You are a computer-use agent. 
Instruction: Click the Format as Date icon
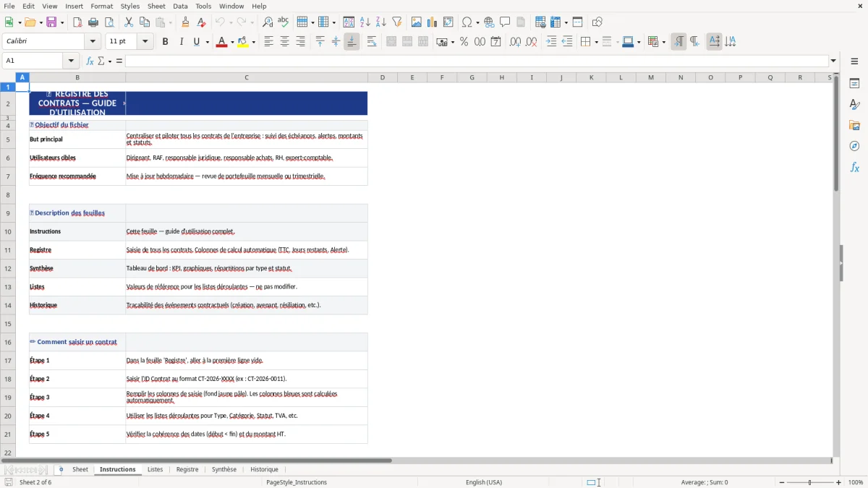[x=495, y=42]
